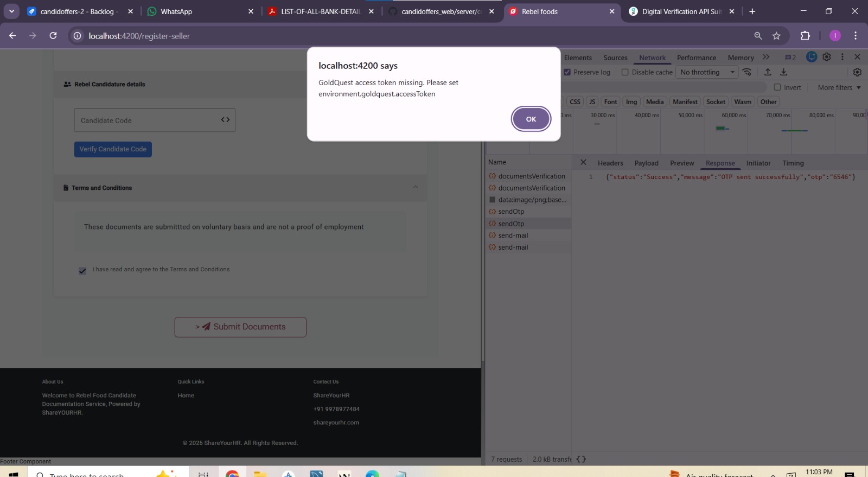Image resolution: width=868 pixels, height=477 pixels.
Task: Bookmark this page with star icon
Action: click(776, 36)
